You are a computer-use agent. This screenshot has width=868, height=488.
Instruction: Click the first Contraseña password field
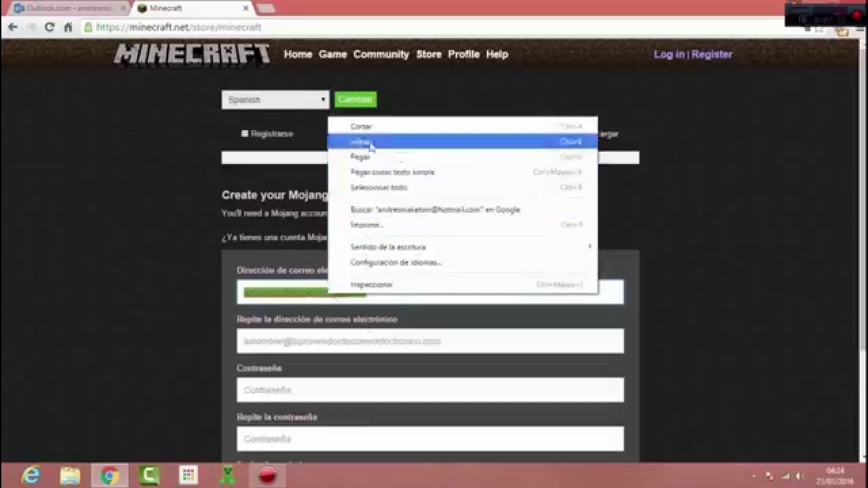(x=430, y=390)
